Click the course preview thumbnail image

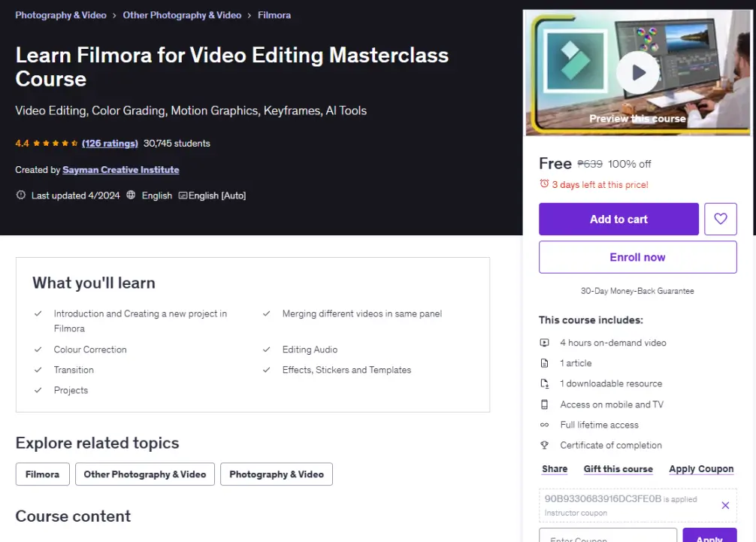coord(638,73)
